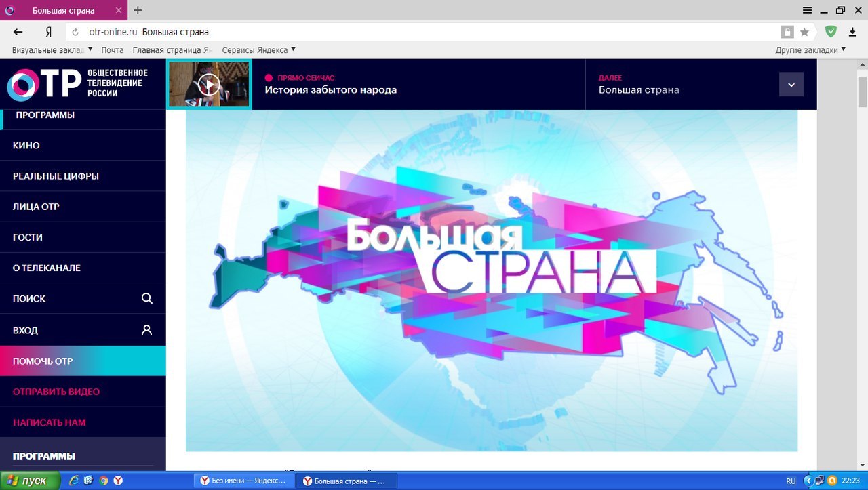Viewport: 868px width, 490px height.
Task: Launch Yandex Browser from the quick launch bar
Action: pyautogui.click(x=117, y=481)
